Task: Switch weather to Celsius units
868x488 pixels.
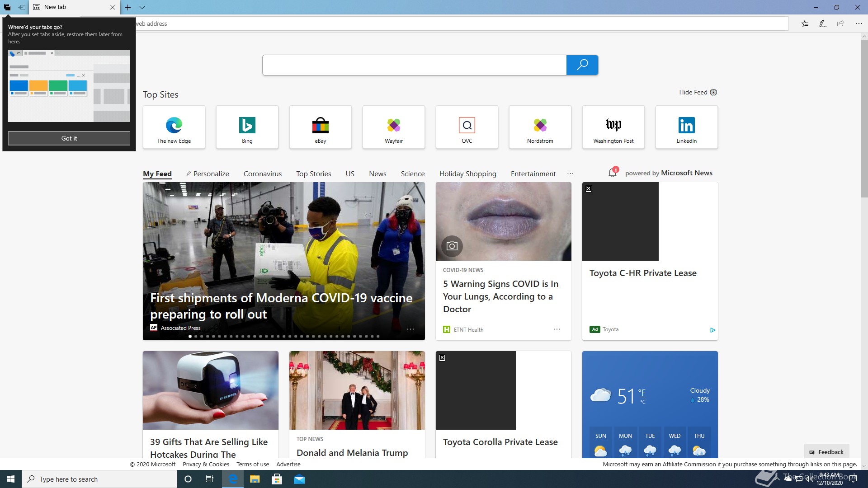Action: pos(643,402)
